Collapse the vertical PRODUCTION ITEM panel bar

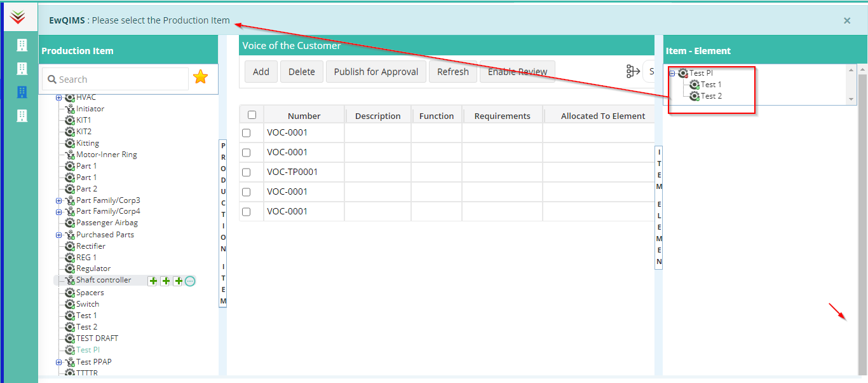tap(223, 223)
